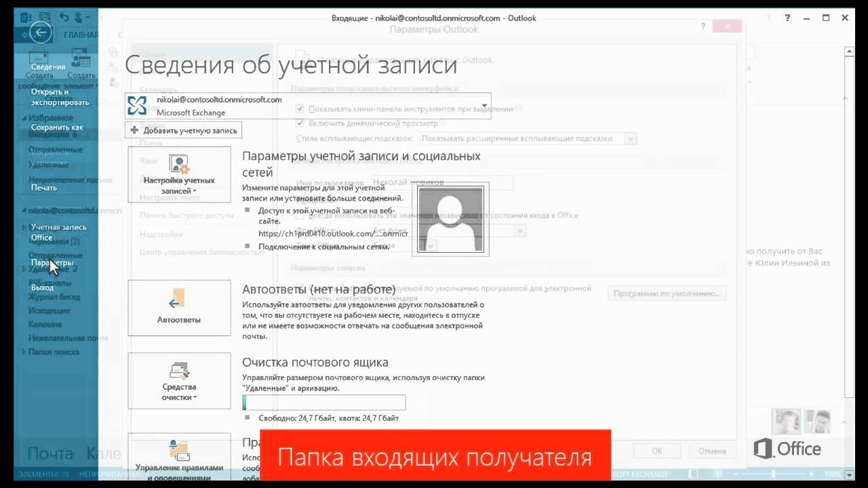Select Календарь category in options dialog
This screenshot has width=868, height=488.
(x=159, y=89)
